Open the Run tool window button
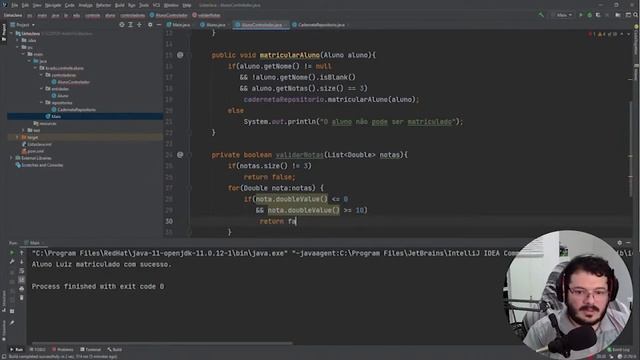The image size is (640, 360). coord(17,350)
